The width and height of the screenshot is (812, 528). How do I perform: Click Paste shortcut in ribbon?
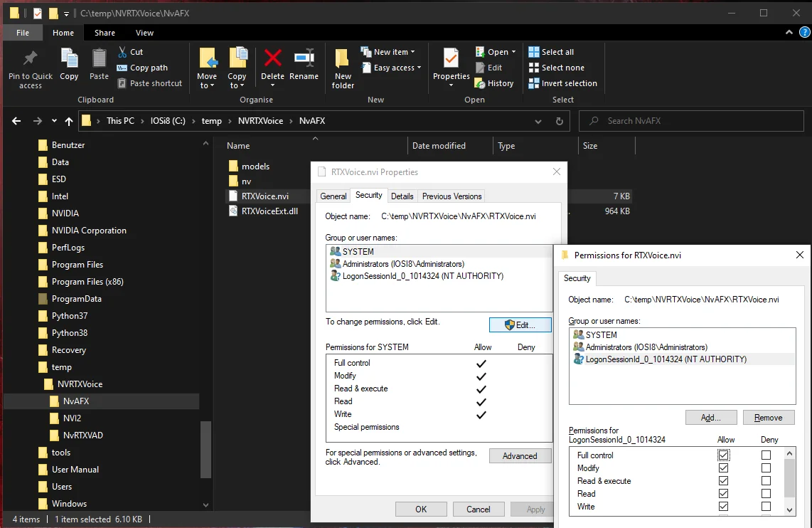click(x=149, y=83)
